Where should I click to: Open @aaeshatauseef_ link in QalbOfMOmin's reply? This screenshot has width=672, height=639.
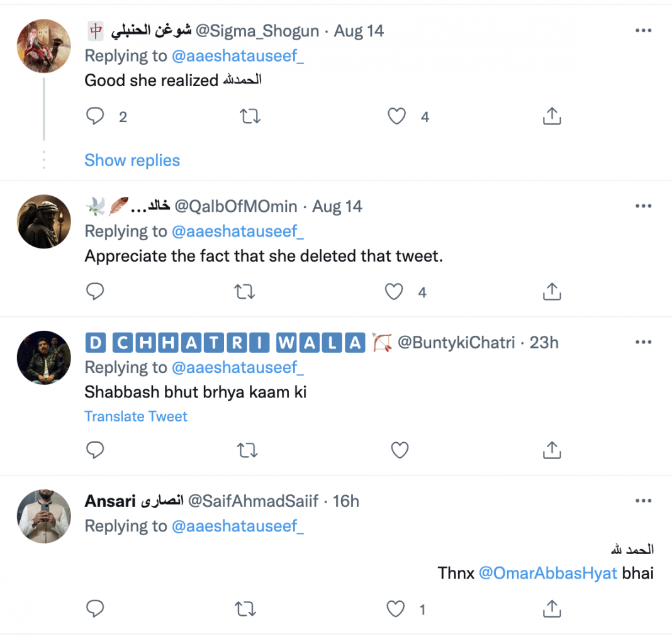point(237,231)
